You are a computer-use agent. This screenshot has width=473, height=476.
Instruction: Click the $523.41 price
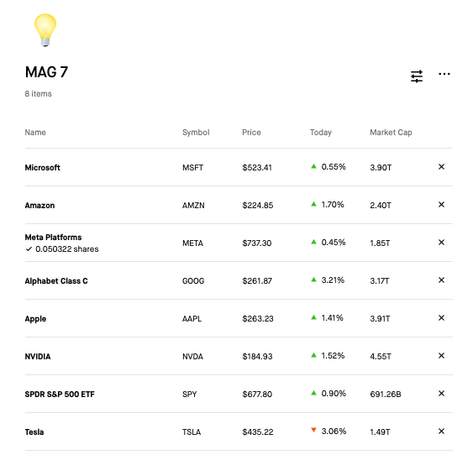click(257, 168)
